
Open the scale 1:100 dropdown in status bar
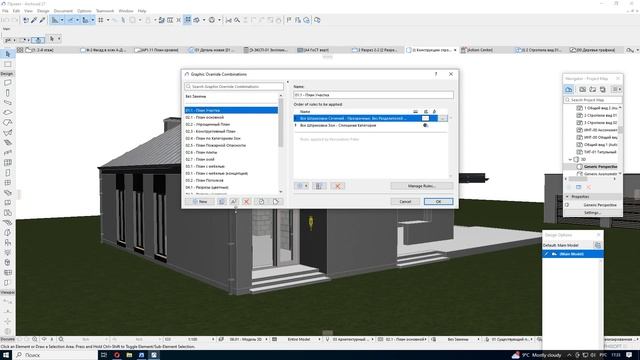213,340
